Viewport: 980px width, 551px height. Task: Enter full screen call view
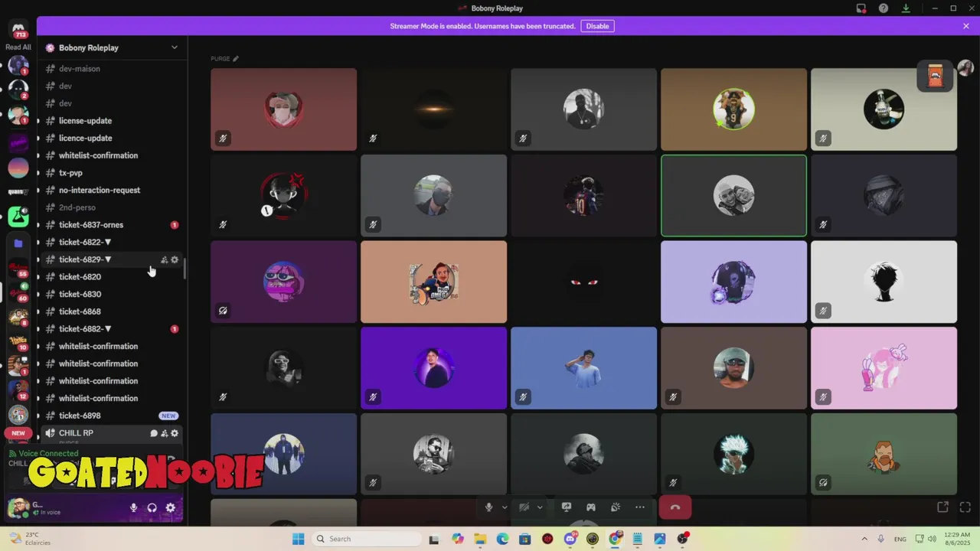point(965,507)
